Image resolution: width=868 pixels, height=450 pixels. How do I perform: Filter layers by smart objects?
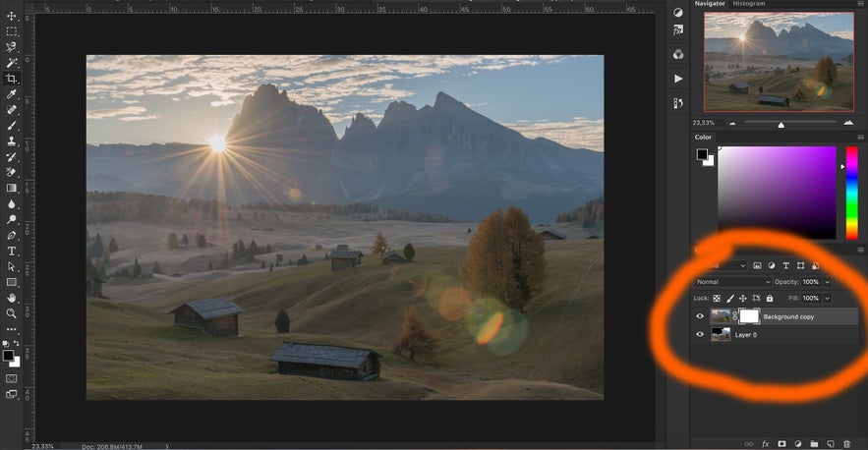click(816, 265)
